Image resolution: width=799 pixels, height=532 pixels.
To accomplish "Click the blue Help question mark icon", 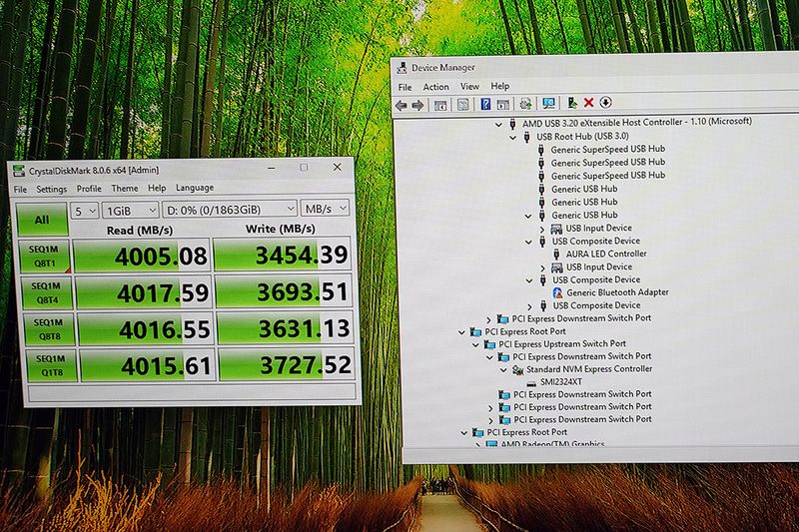I will (485, 104).
